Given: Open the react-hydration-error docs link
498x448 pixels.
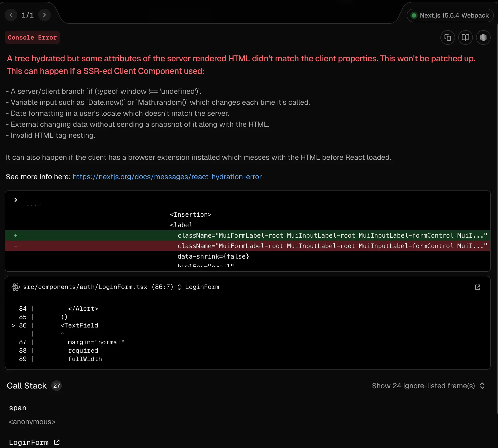Looking at the screenshot, I should tap(167, 177).
